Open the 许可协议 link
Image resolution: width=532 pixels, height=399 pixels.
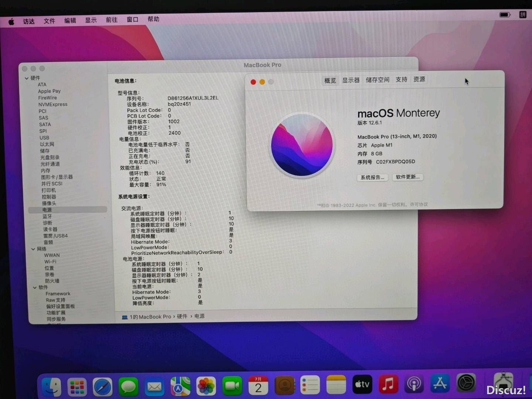point(419,204)
